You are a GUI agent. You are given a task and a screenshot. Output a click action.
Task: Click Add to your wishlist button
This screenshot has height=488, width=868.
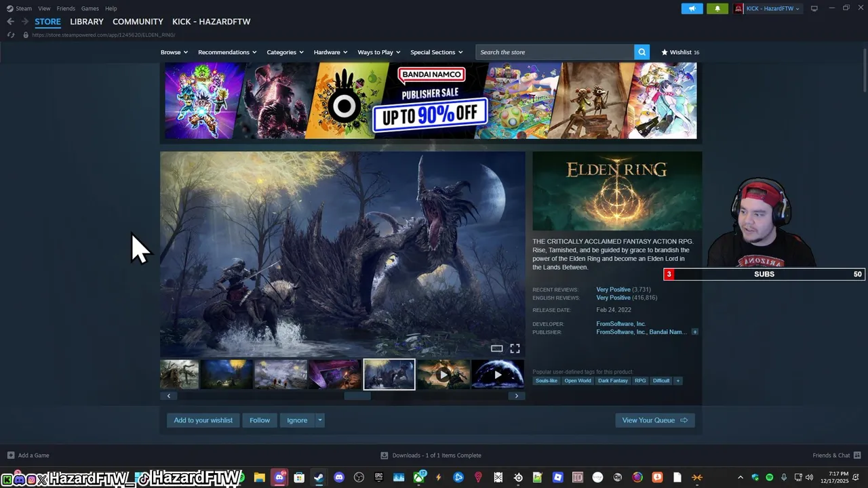click(203, 420)
